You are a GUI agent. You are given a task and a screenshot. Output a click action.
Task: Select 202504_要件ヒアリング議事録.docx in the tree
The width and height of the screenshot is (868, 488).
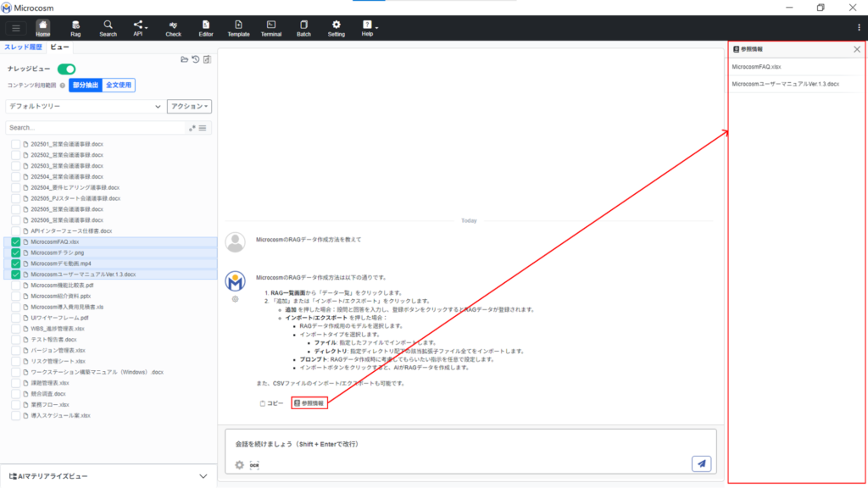click(x=75, y=187)
